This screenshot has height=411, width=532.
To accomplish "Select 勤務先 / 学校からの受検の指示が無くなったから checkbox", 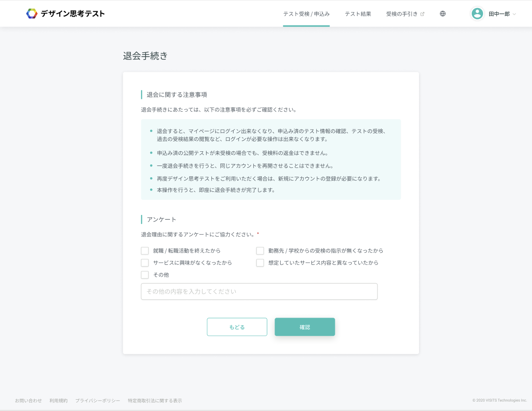I will [260, 251].
